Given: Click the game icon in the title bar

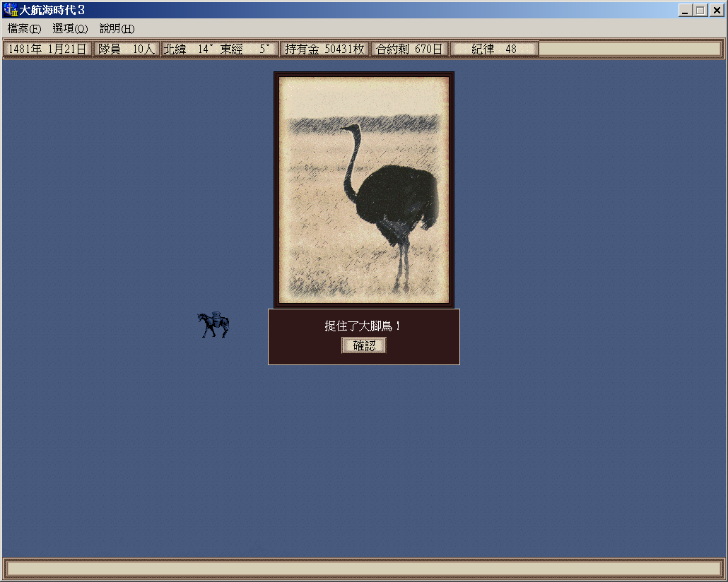Looking at the screenshot, I should [10, 11].
